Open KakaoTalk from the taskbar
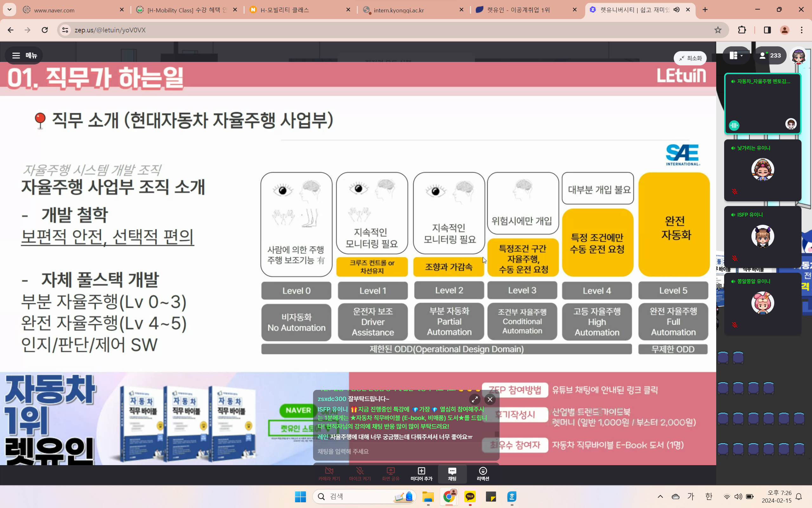The height and width of the screenshot is (508, 812). [470, 497]
